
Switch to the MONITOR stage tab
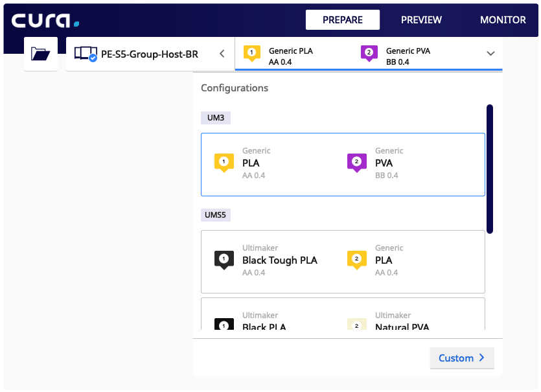(x=503, y=19)
